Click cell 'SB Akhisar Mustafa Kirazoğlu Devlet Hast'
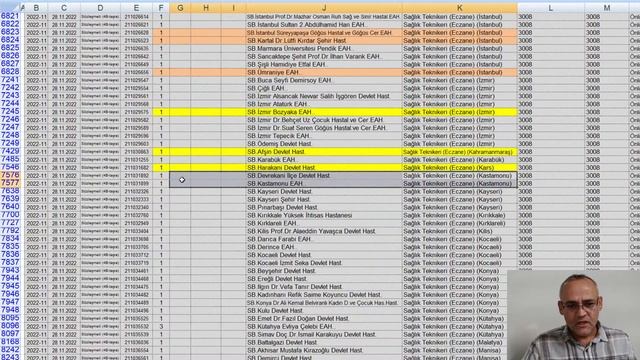Image resolution: width=640 pixels, height=360 pixels. tap(324, 350)
